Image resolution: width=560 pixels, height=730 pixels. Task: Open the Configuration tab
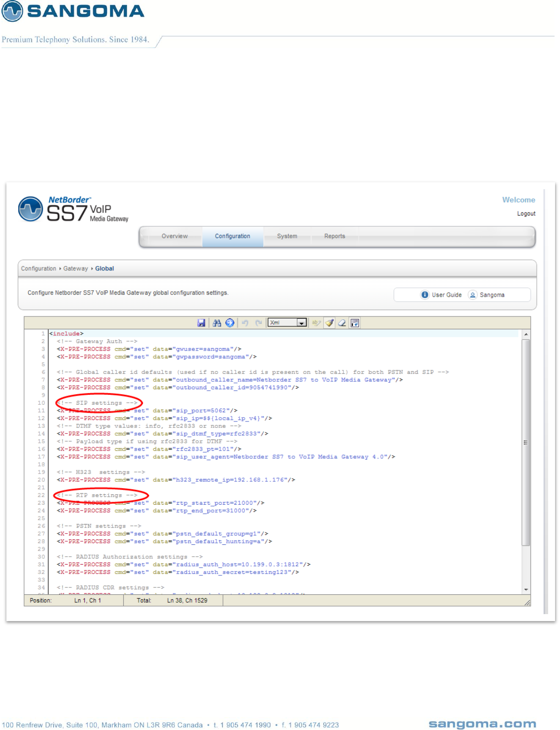233,236
